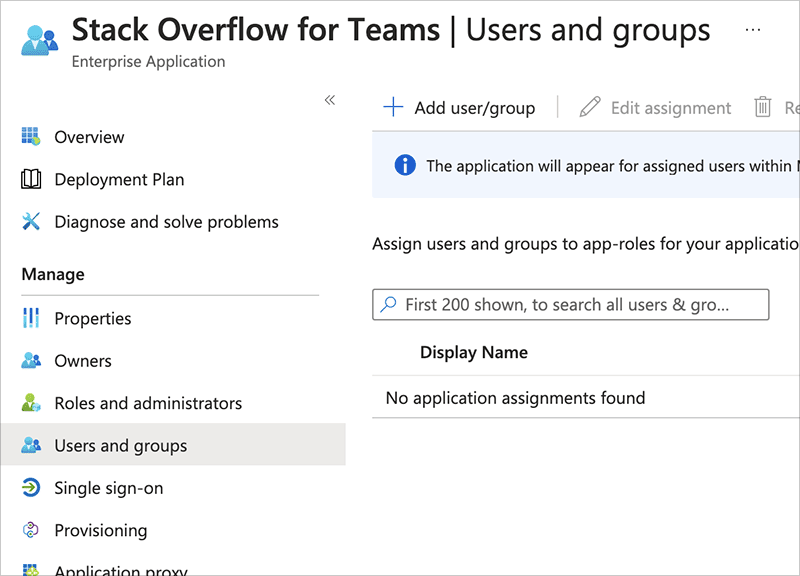Image resolution: width=800 pixels, height=576 pixels.
Task: Click the Owners people icon
Action: pos(31,361)
